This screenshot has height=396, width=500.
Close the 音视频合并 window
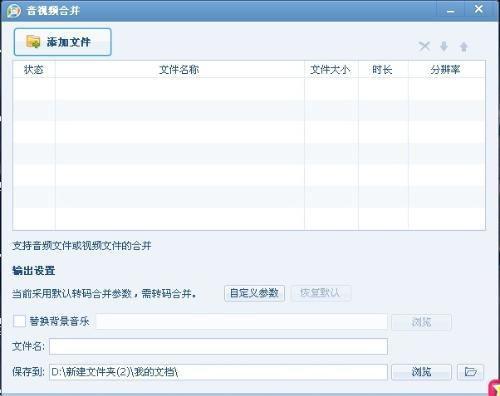(479, 9)
